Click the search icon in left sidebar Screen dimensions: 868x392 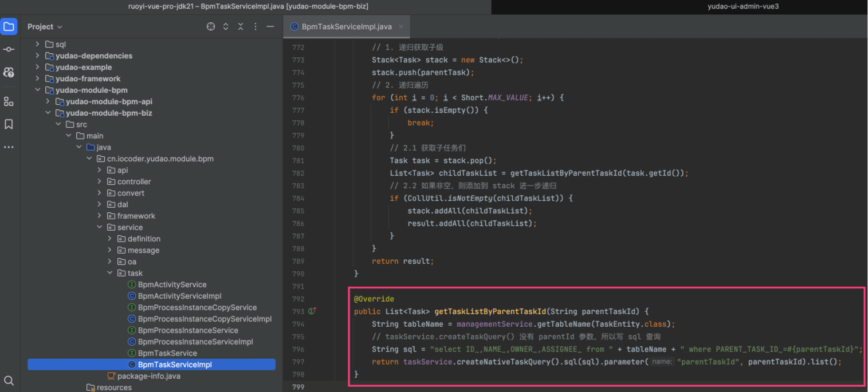click(x=9, y=381)
